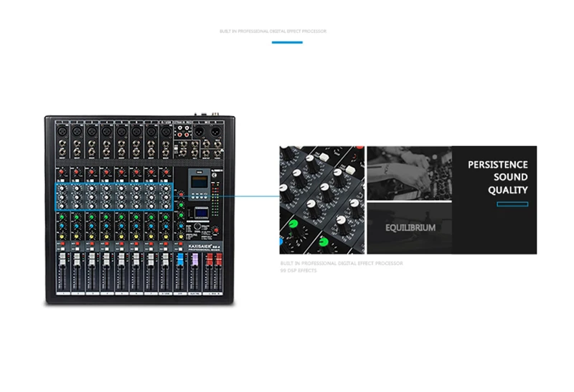Select the photo of hands on mixer
The height and width of the screenshot is (392, 574).
(x=409, y=173)
